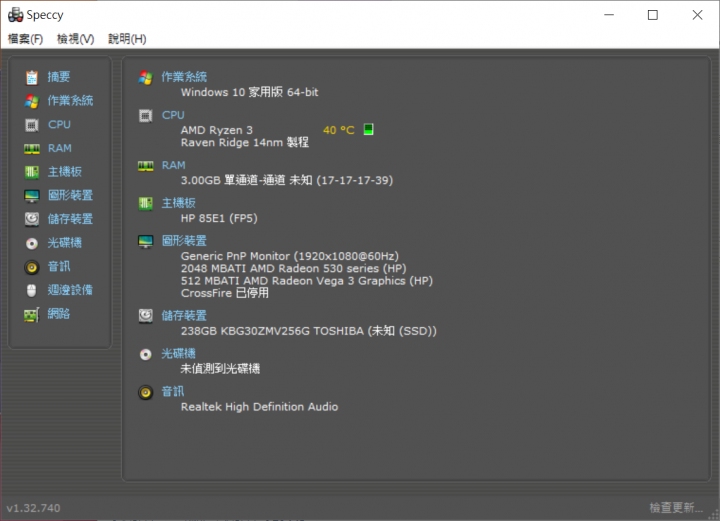The height and width of the screenshot is (521, 720).
Task: Click the Realtek High Definition Audio text
Action: (259, 407)
